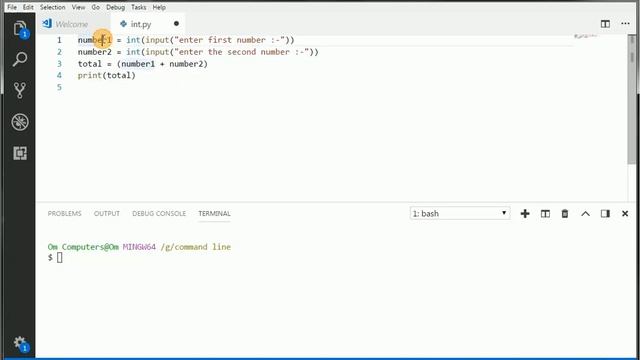Image resolution: width=640 pixels, height=360 pixels.
Task: Move the panel to the right side
Action: pos(605,213)
